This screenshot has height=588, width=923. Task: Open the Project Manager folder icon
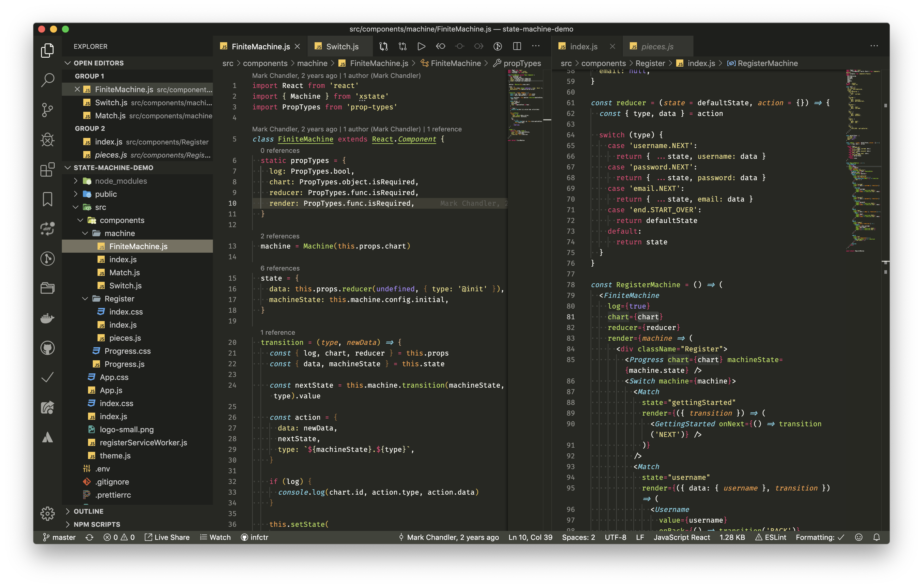47,288
